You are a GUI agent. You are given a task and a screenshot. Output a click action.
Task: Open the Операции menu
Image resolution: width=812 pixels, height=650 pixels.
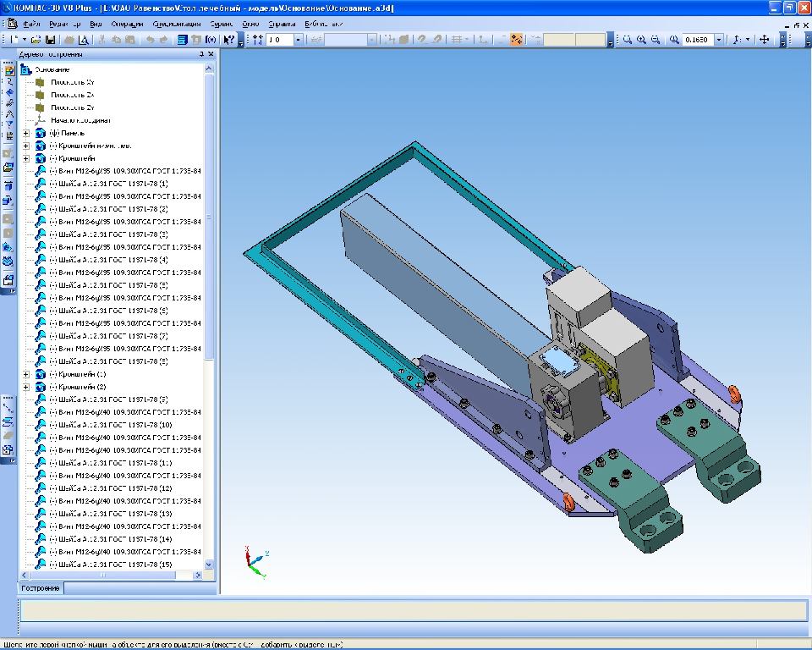pyautogui.click(x=127, y=24)
